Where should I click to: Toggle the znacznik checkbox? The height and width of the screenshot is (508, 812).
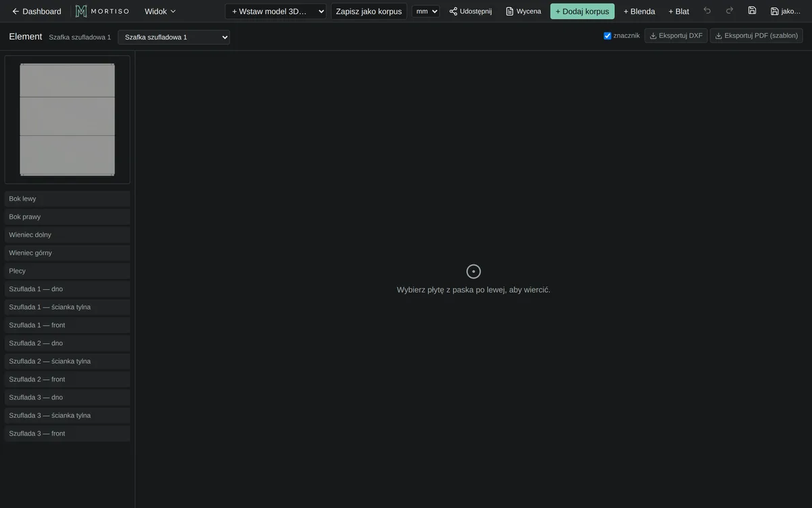[608, 36]
